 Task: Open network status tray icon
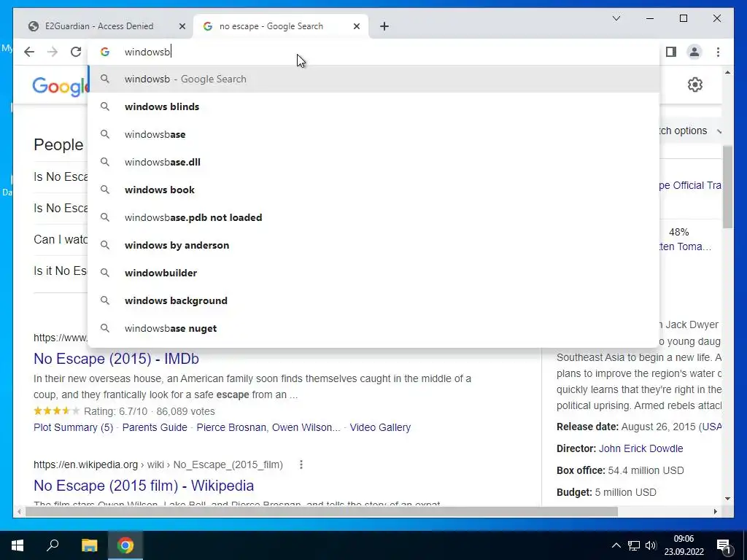tap(634, 545)
